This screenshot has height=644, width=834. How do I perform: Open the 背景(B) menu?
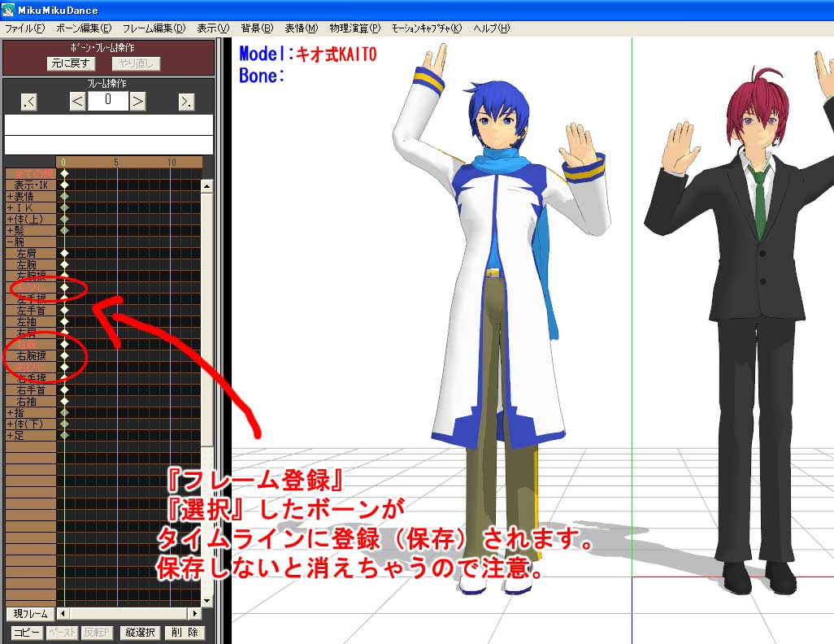(x=257, y=28)
